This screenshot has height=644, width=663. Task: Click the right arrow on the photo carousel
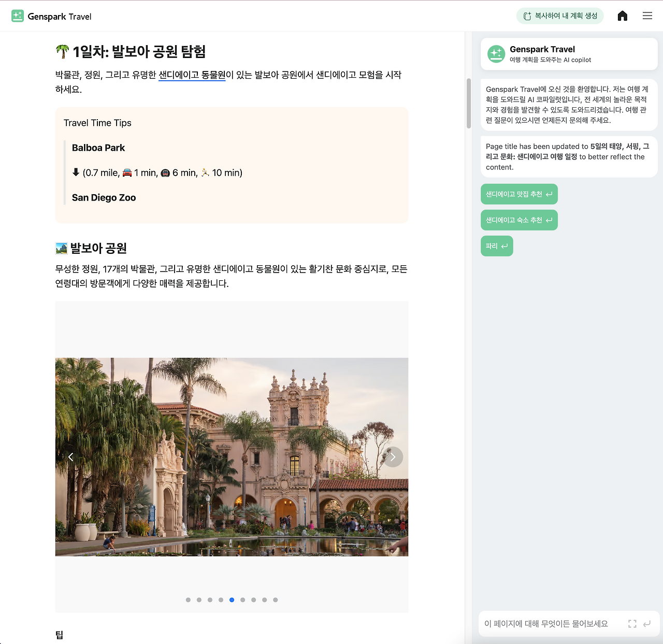(x=393, y=457)
